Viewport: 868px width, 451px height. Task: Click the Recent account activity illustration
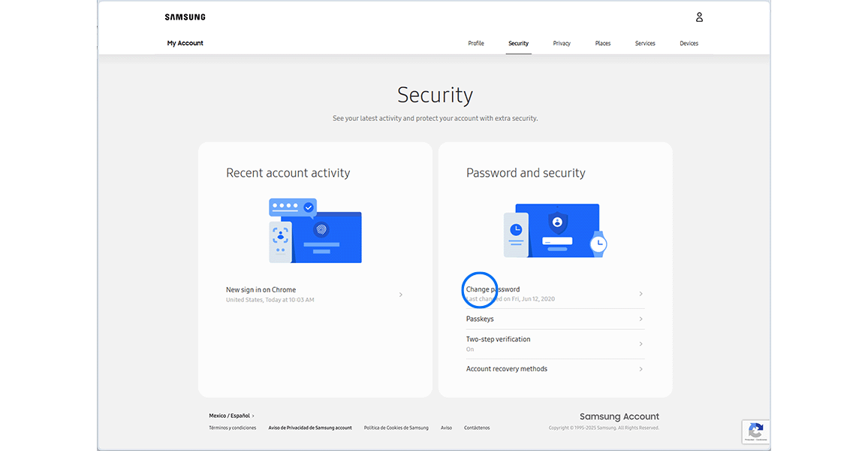(x=315, y=231)
